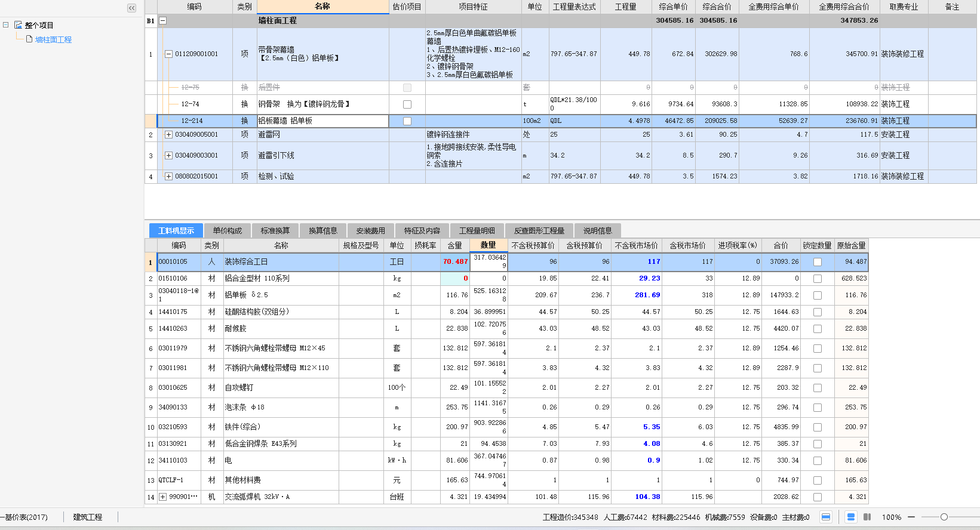
Task: Click the document icon beside 墙柱面工程
Action: (29, 39)
